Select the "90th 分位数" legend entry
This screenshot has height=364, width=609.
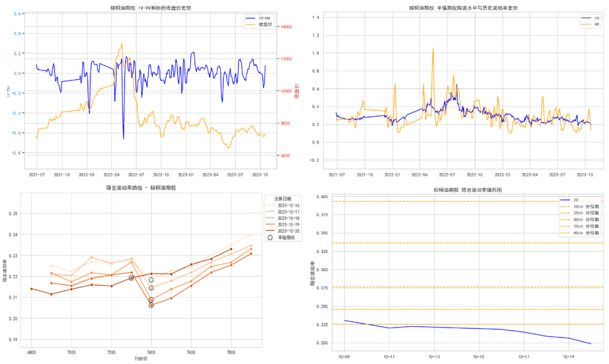(580, 233)
